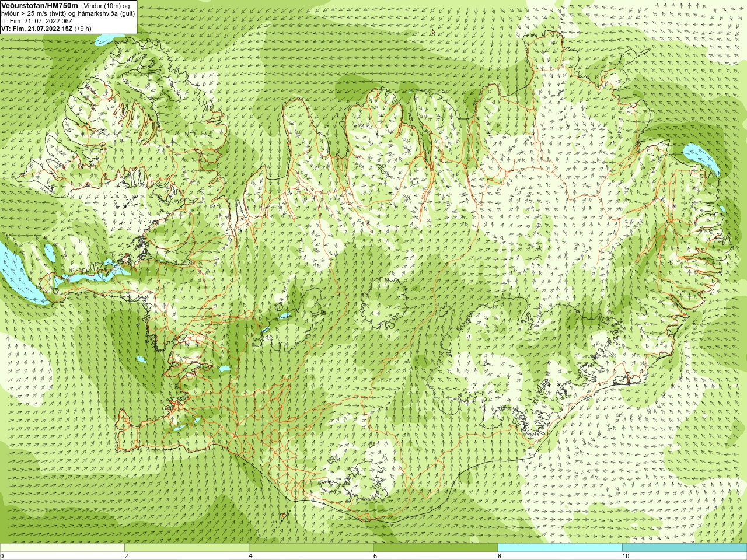The image size is (747, 560).
Task: Select the medium green 4–6 legend band
Action: point(311,548)
